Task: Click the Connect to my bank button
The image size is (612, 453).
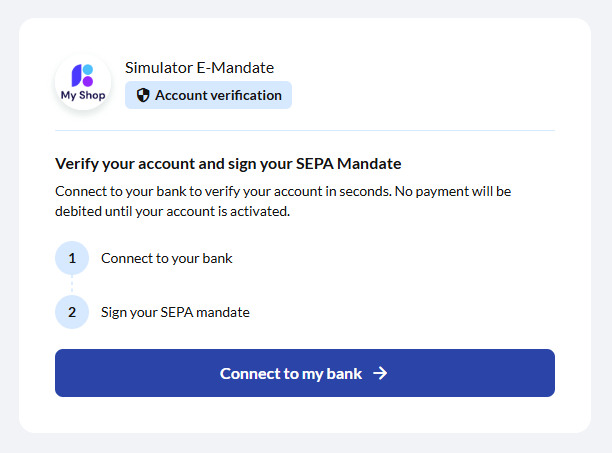Action: click(305, 373)
